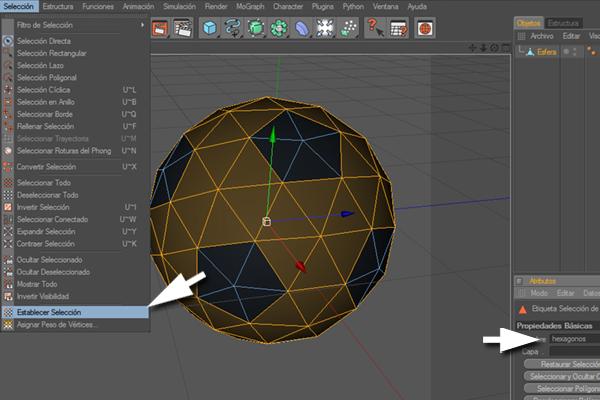
Task: Click the viewport move-camera cross icon
Action: click(472, 48)
